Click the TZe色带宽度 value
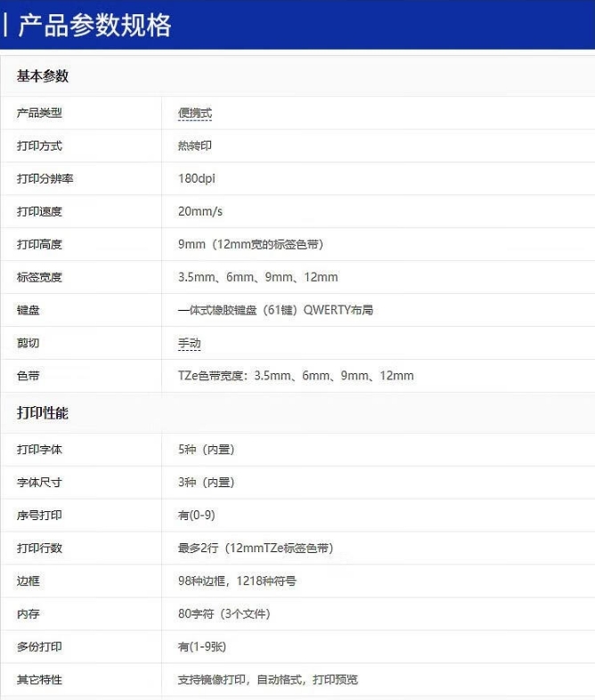 click(296, 376)
